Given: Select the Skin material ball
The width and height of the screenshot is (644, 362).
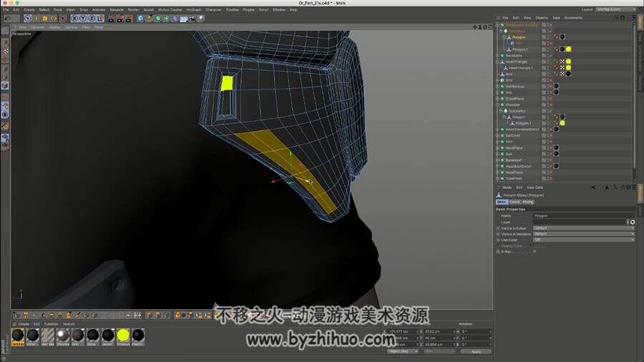Looking at the screenshot, I should [77, 336].
